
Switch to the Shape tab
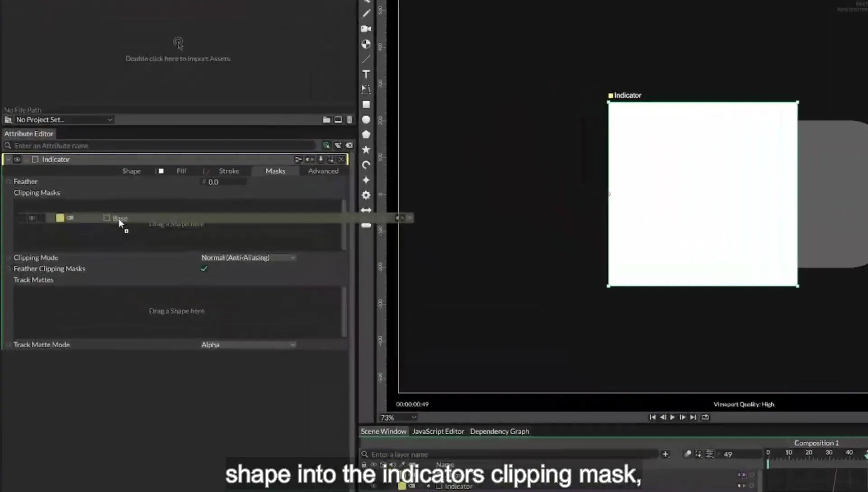pyautogui.click(x=132, y=171)
